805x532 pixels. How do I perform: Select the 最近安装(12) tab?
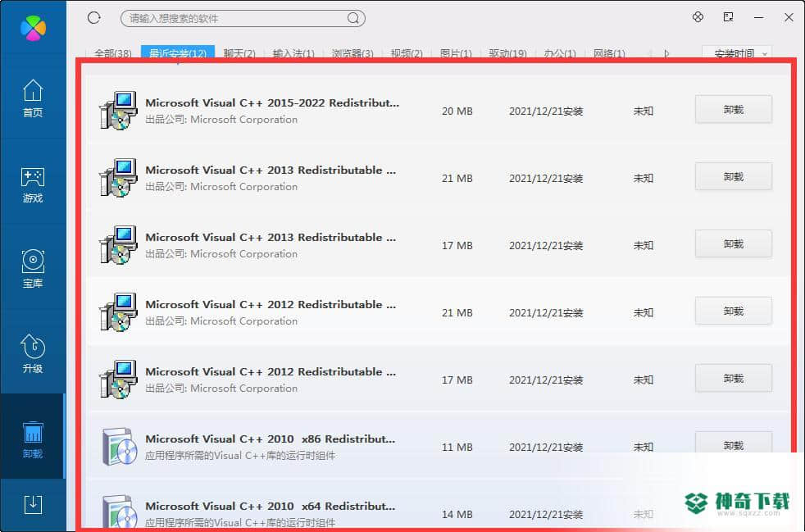178,53
